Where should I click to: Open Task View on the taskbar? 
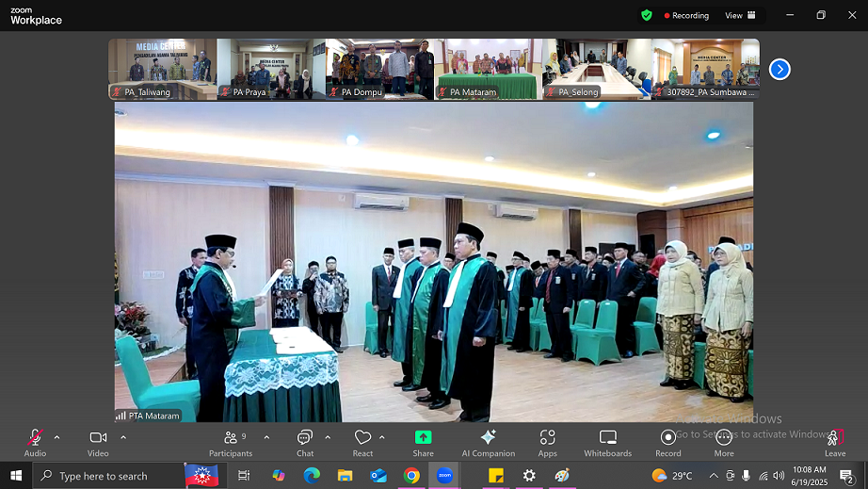pos(244,476)
